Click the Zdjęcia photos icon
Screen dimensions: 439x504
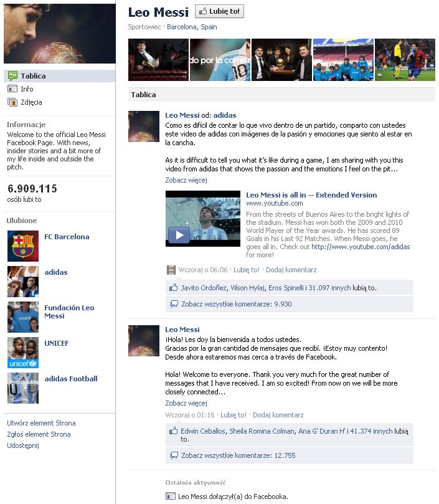pos(12,102)
